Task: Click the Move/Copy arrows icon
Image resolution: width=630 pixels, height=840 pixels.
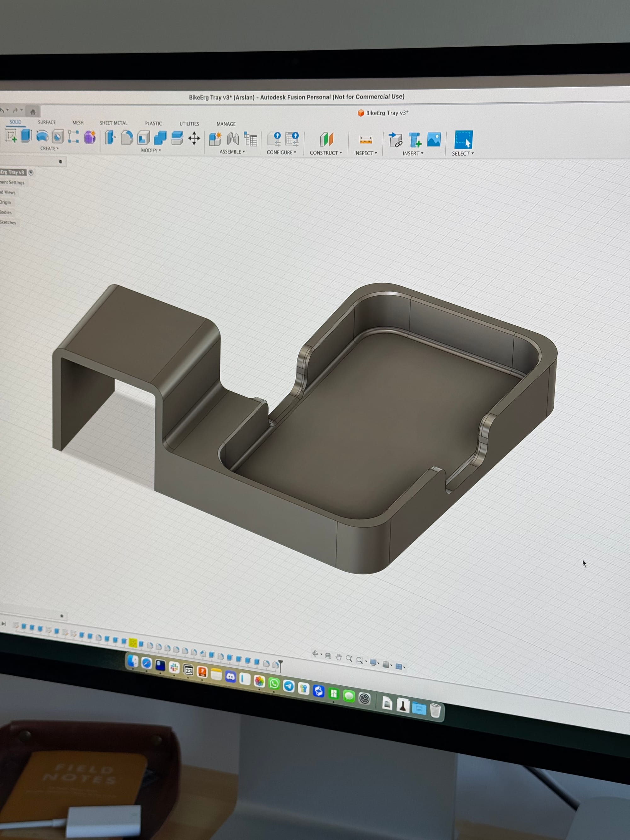Action: 194,139
